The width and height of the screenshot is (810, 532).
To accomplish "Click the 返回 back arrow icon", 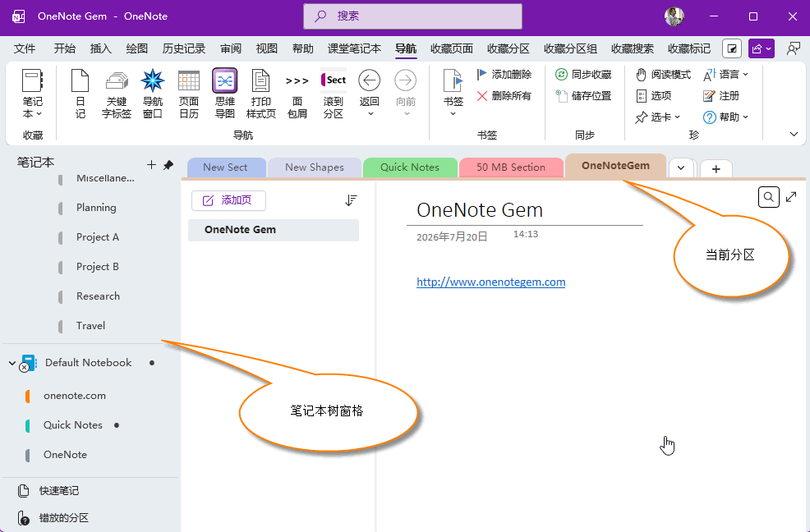I will 369,80.
